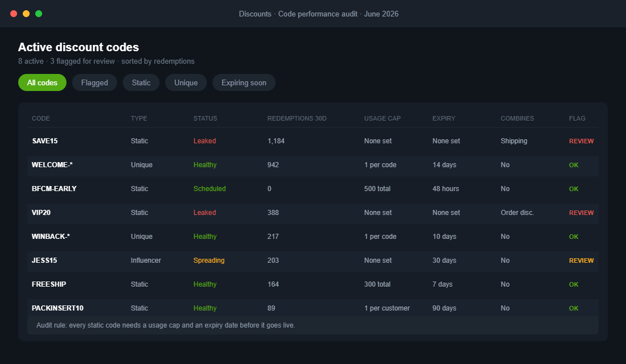
Task: Click the window title text
Action: (x=319, y=14)
